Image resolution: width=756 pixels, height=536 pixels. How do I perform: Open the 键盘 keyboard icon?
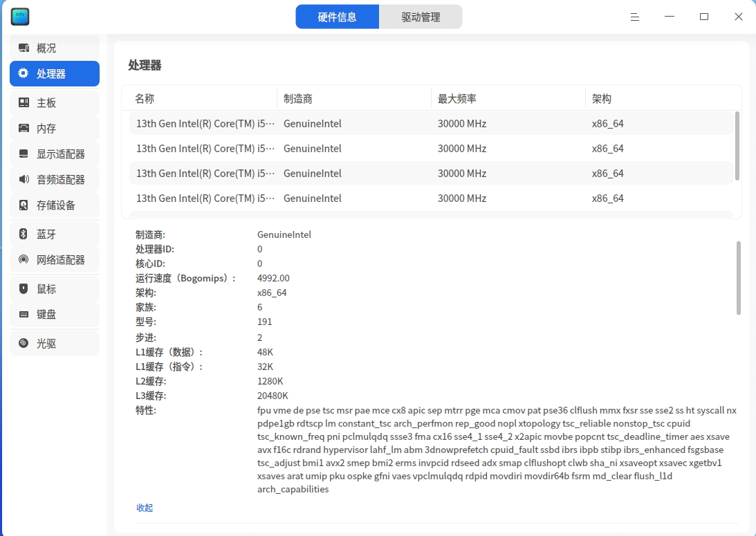24,314
